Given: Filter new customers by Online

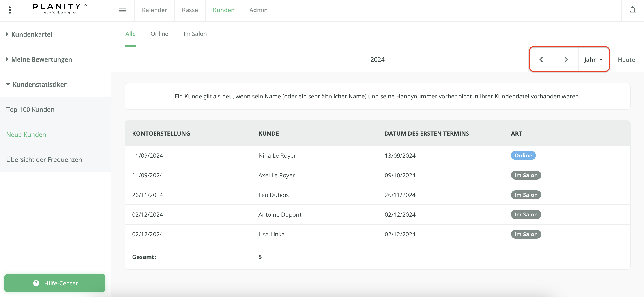Looking at the screenshot, I should (159, 34).
